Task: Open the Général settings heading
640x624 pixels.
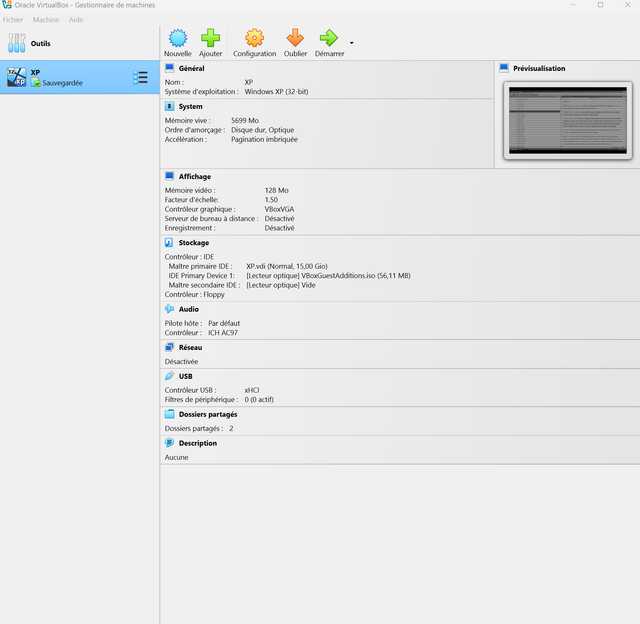Action: 191,68
